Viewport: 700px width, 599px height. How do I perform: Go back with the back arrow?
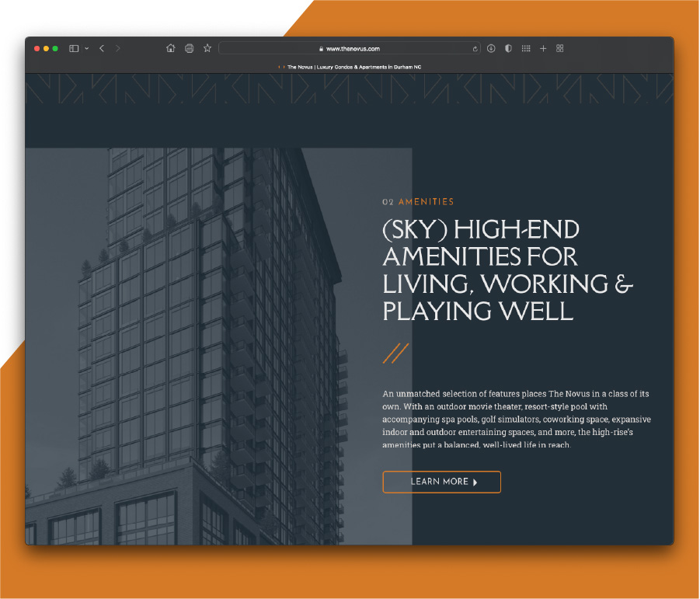pyautogui.click(x=102, y=48)
